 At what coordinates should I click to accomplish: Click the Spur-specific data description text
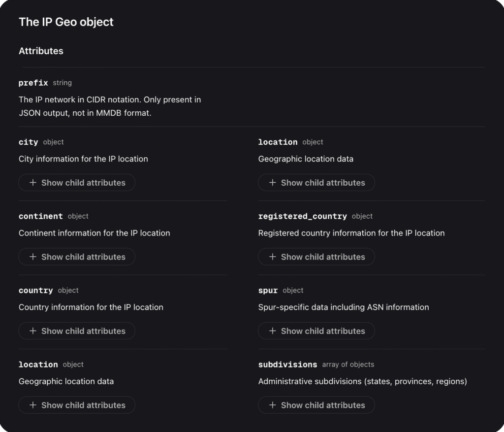click(x=343, y=307)
